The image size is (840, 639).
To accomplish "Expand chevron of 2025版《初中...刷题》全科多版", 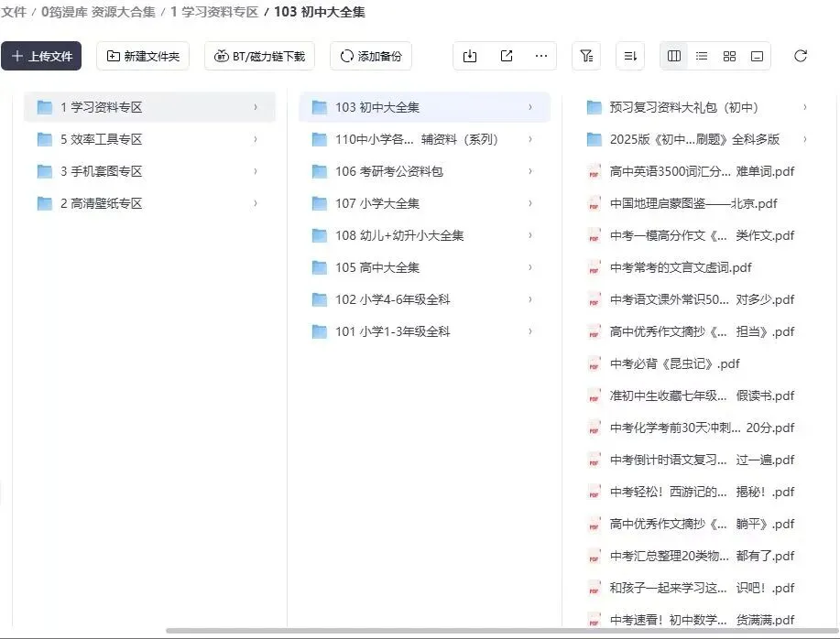I will tap(805, 139).
